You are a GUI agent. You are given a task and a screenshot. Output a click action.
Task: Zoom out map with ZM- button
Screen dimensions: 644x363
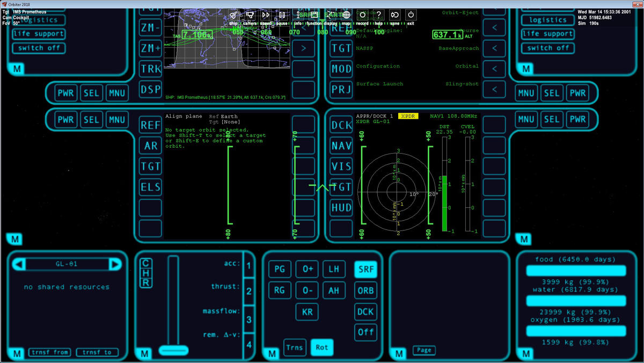click(150, 28)
